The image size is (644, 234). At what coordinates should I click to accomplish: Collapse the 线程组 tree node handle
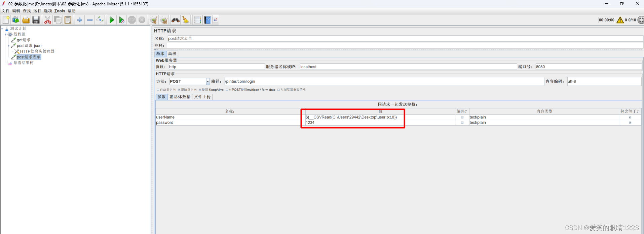[5, 34]
